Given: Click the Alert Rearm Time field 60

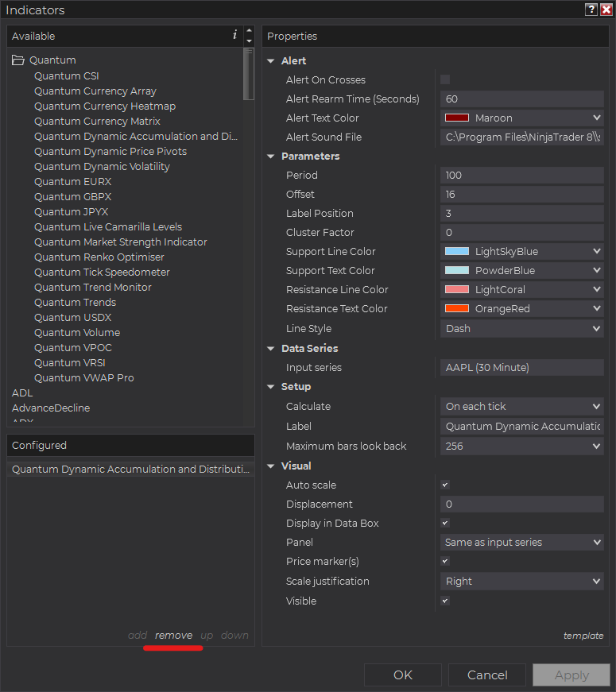Looking at the screenshot, I should coord(522,99).
